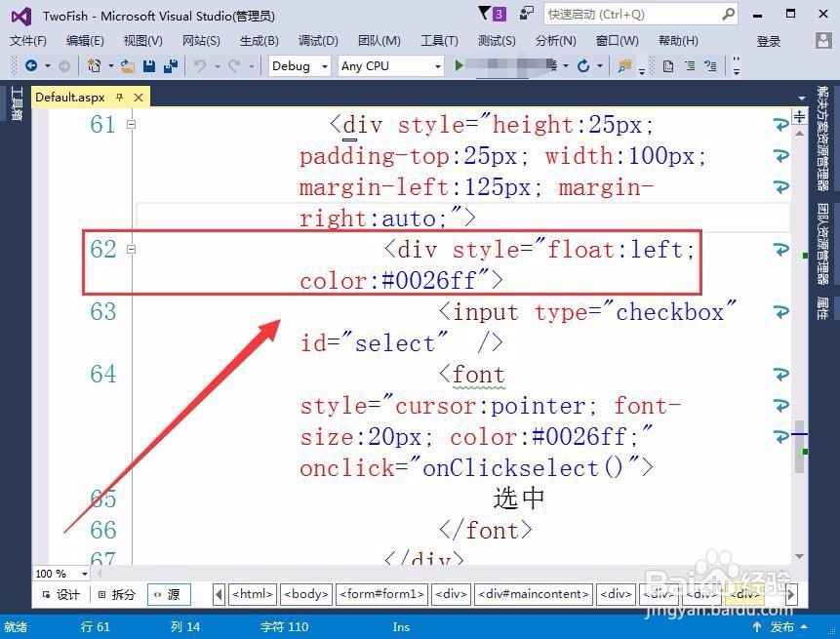The image size is (840, 639).
Task: Open the notifications flag icon
Action: click(x=485, y=13)
